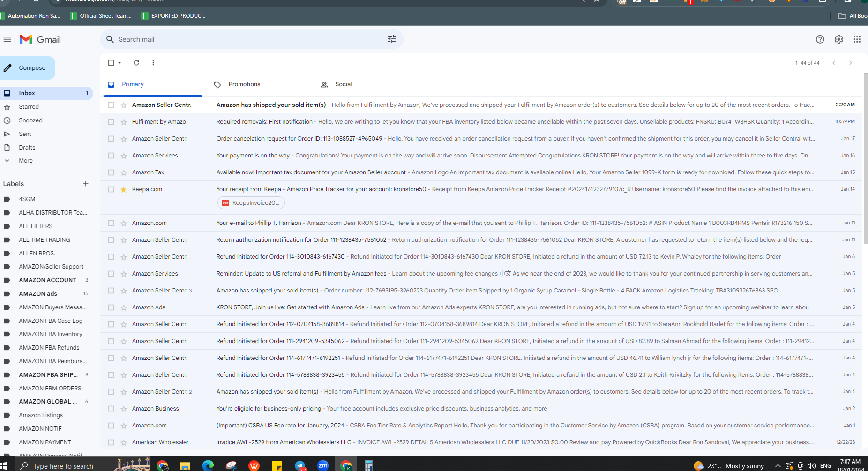The image size is (868, 471).
Task: Open the All Bookmarks folder
Action: click(x=853, y=16)
